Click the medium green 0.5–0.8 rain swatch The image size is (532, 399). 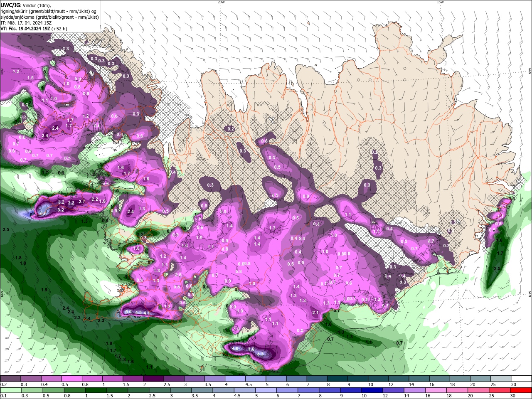click(53, 390)
